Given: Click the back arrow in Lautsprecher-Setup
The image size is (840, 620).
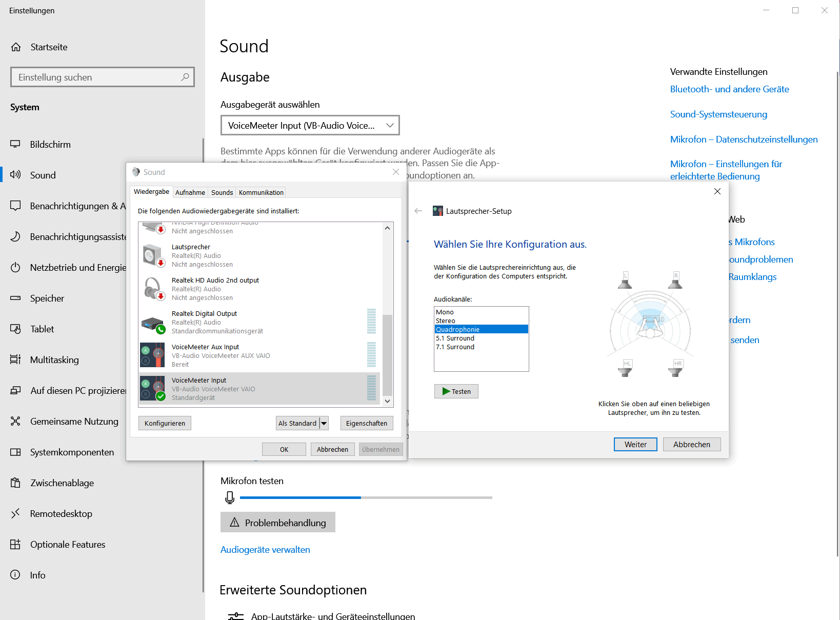Looking at the screenshot, I should [418, 211].
